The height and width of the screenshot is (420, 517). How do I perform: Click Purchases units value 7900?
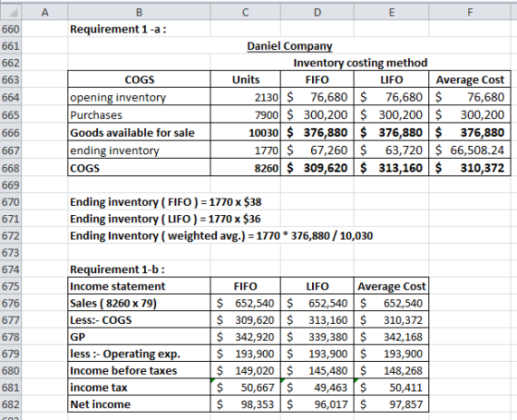click(246, 114)
